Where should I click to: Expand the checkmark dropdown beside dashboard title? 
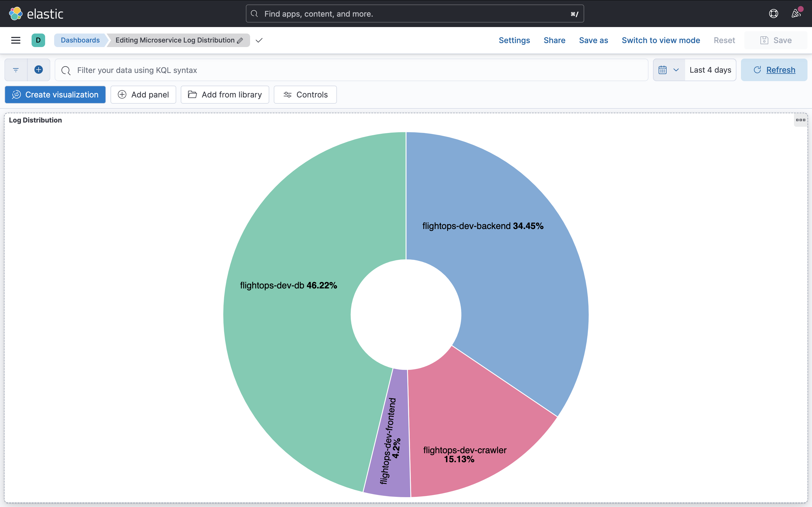point(259,40)
